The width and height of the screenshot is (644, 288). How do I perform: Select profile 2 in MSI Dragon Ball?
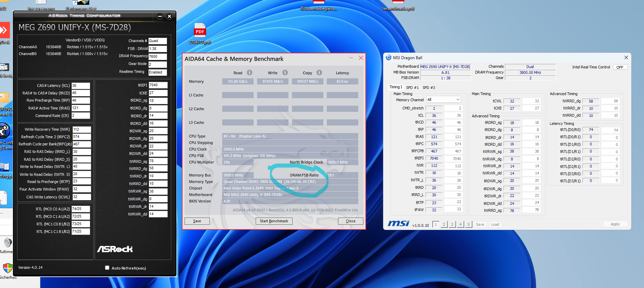pos(444,224)
